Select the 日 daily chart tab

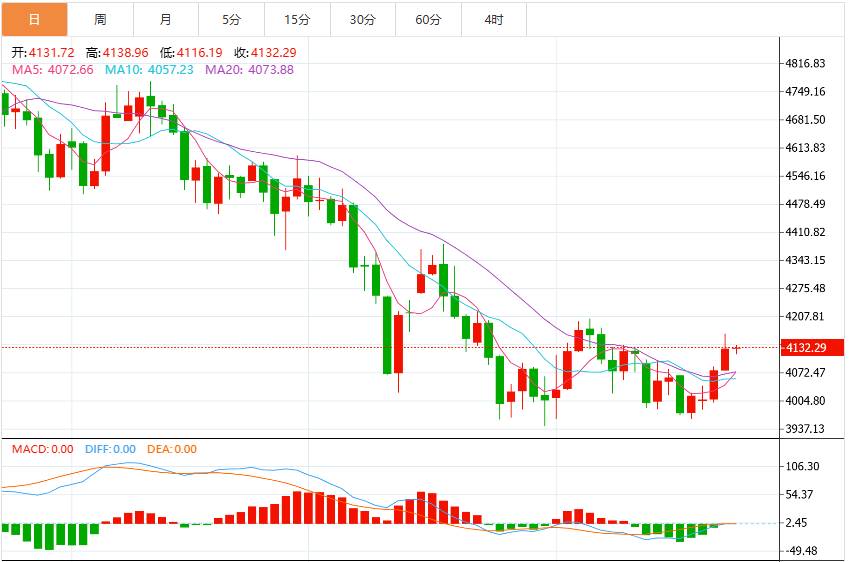point(35,19)
